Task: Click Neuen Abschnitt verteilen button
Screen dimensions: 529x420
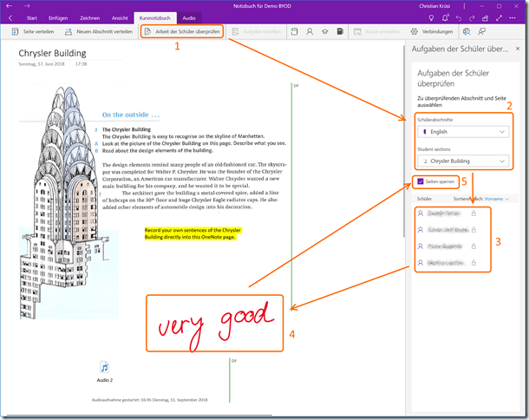Action: click(99, 32)
